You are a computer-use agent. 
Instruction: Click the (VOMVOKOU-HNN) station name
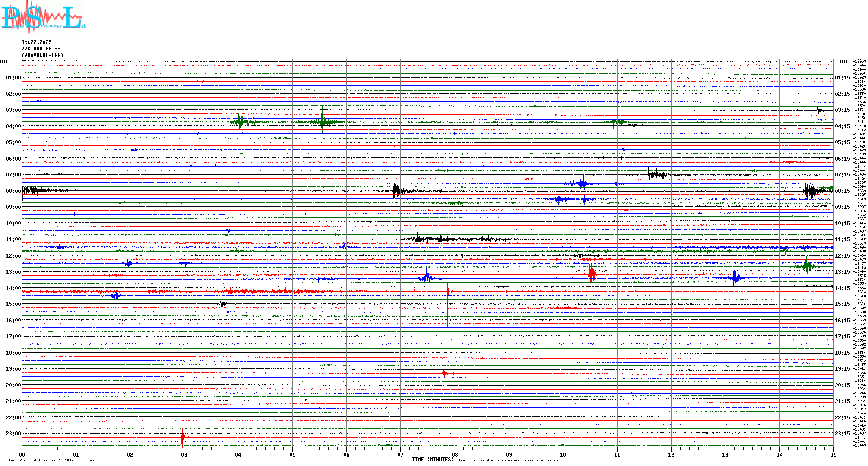click(42, 55)
